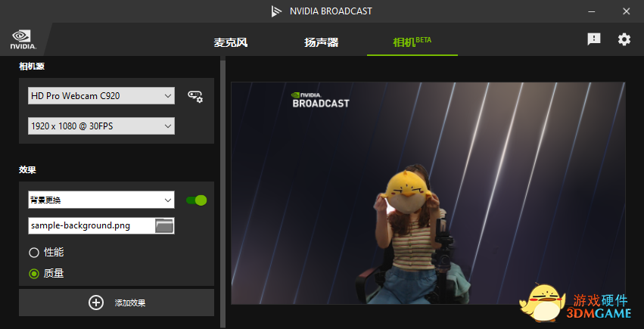Open the feedback icon in header
Viewport: 644px width, 329px height.
[x=594, y=39]
